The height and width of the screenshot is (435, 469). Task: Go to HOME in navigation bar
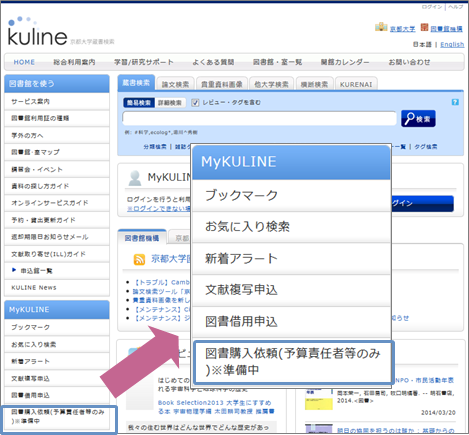[x=24, y=62]
